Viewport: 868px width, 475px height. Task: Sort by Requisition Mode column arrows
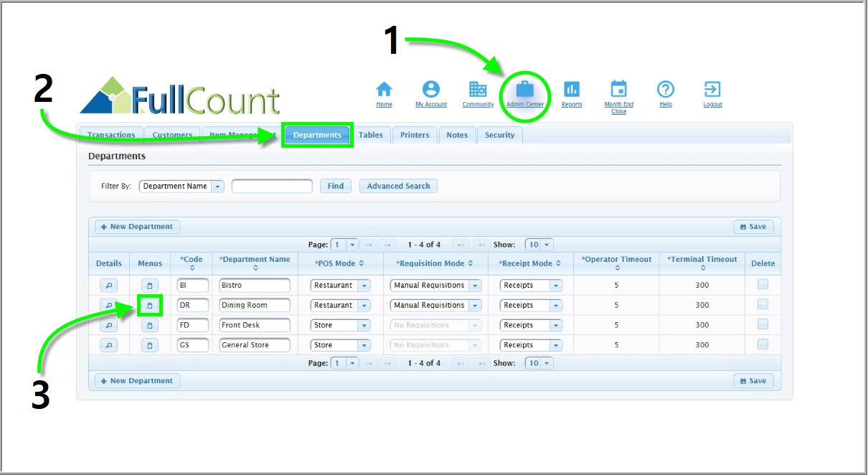(x=471, y=263)
